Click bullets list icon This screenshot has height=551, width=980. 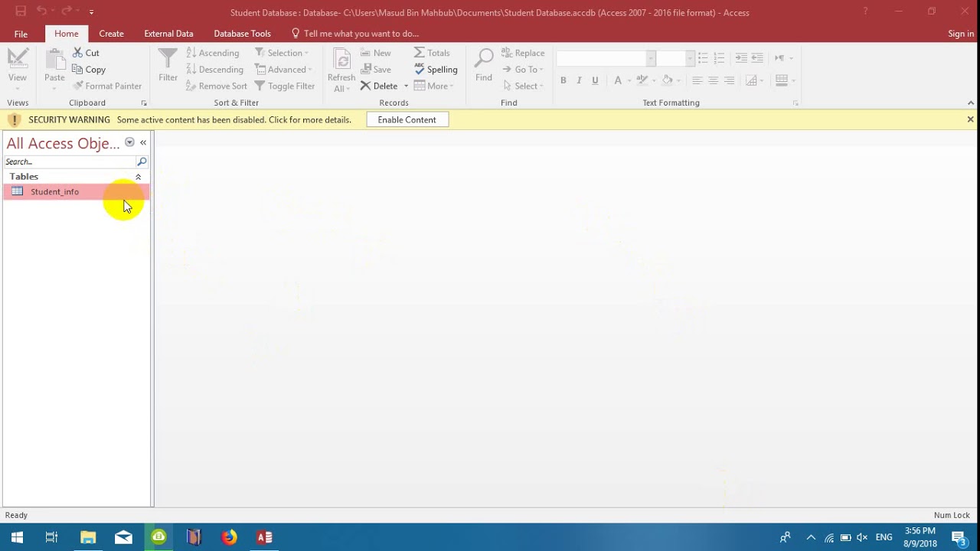click(x=703, y=58)
